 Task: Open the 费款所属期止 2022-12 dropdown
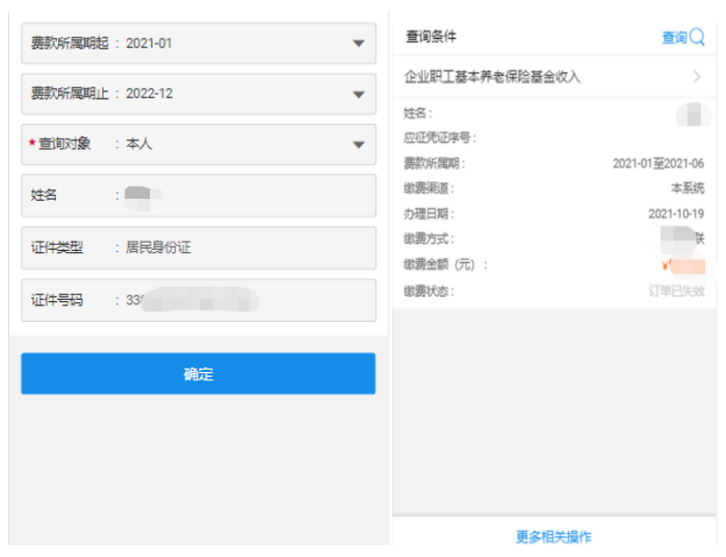[x=198, y=94]
